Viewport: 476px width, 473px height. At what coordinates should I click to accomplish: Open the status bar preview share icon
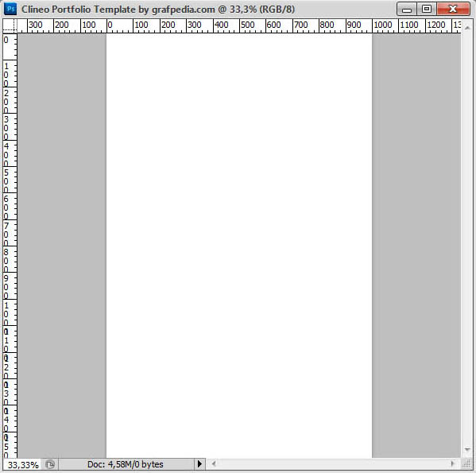coord(50,464)
